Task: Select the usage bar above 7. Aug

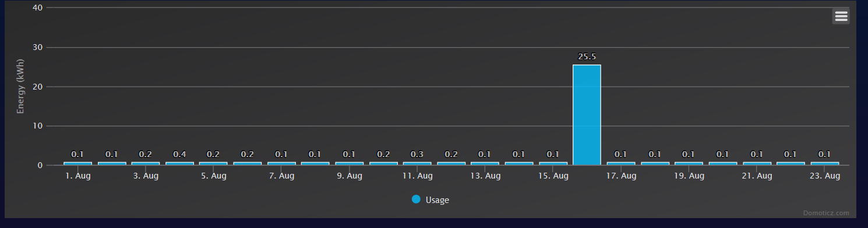Action: pos(281,163)
